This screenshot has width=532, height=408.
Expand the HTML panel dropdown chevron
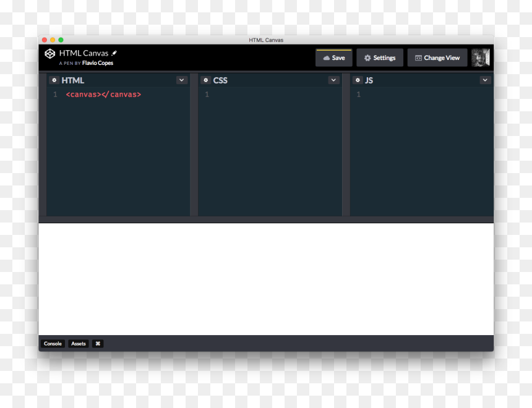pyautogui.click(x=181, y=80)
